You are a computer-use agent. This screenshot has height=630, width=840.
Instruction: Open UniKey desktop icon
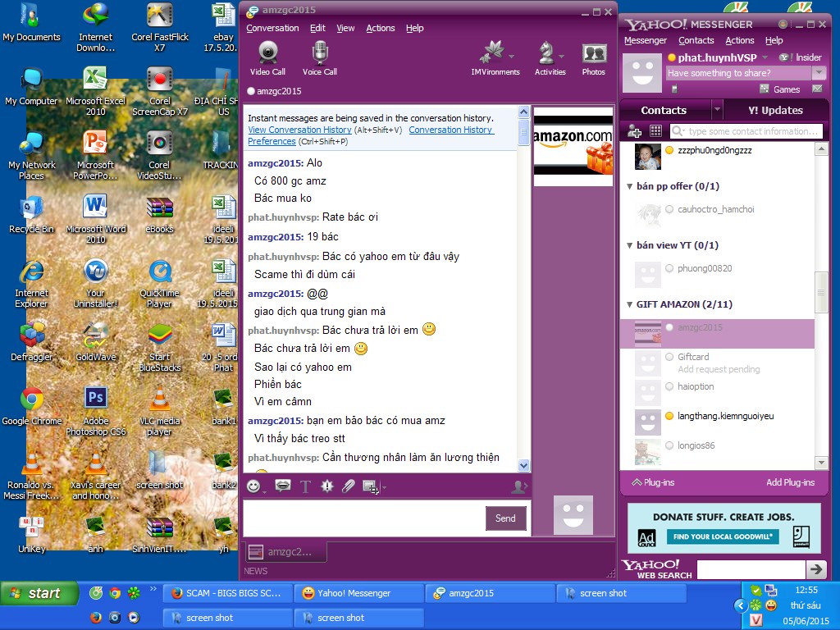click(x=32, y=533)
